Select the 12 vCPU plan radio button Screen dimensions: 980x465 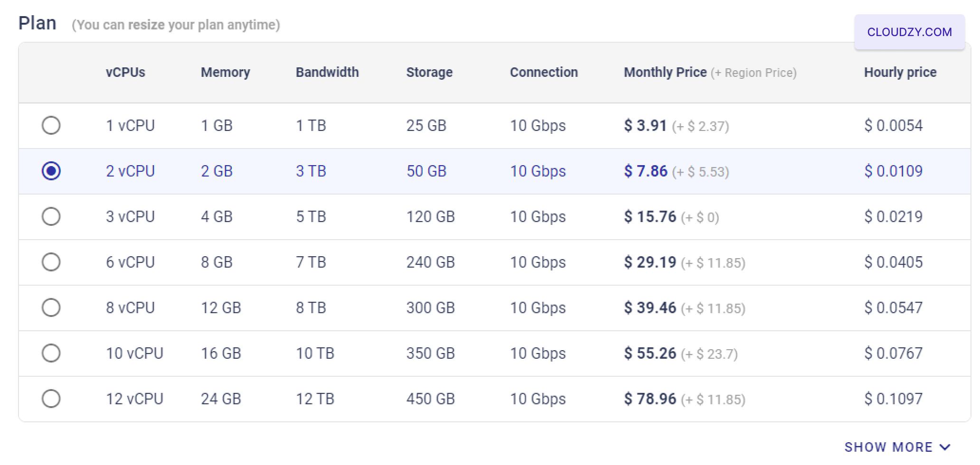51,399
